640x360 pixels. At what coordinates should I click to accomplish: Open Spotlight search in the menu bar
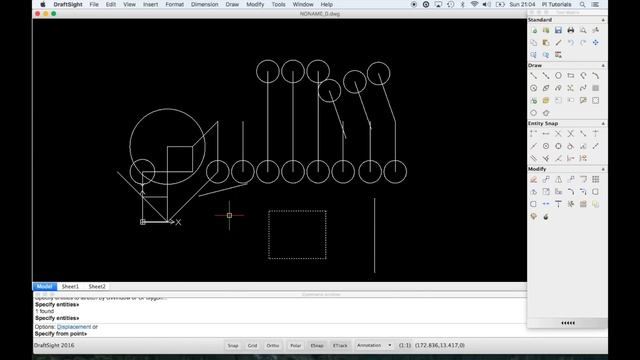click(x=582, y=4)
